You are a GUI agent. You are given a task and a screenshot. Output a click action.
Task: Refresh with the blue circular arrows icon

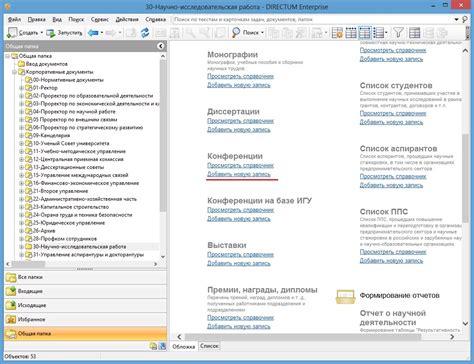coord(145,33)
